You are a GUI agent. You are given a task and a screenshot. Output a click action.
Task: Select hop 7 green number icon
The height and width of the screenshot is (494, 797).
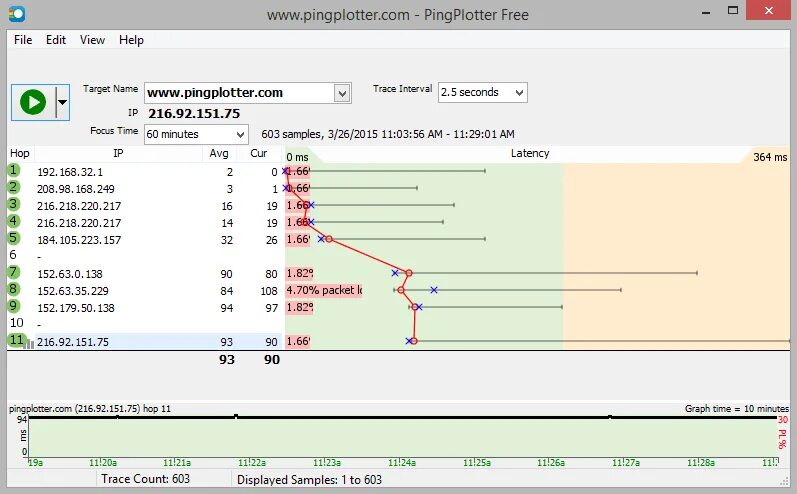point(14,272)
